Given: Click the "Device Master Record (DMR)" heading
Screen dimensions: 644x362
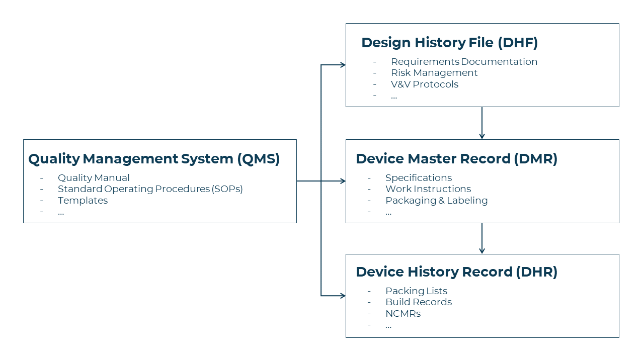Looking at the screenshot, I should pos(457,159).
